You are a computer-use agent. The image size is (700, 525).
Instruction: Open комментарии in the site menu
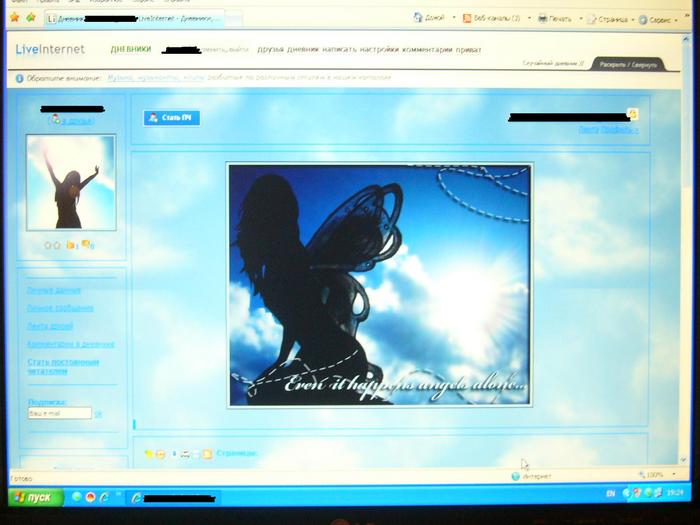(427, 50)
